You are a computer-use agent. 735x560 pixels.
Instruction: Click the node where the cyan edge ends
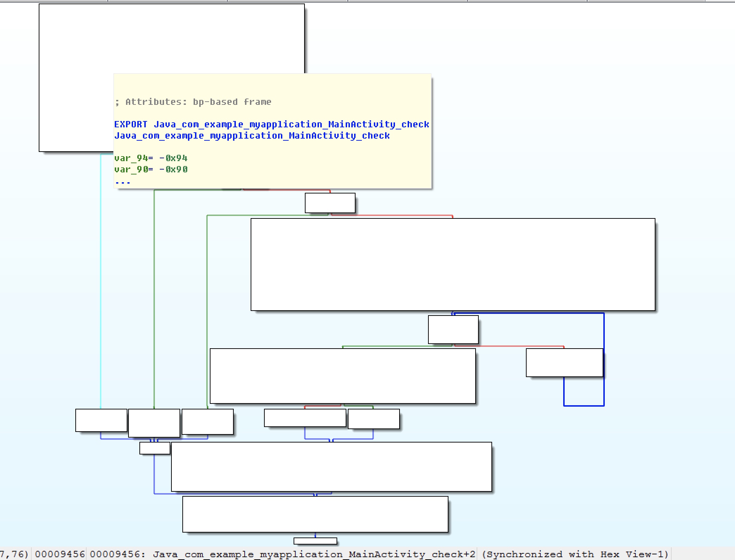pyautogui.click(x=101, y=420)
